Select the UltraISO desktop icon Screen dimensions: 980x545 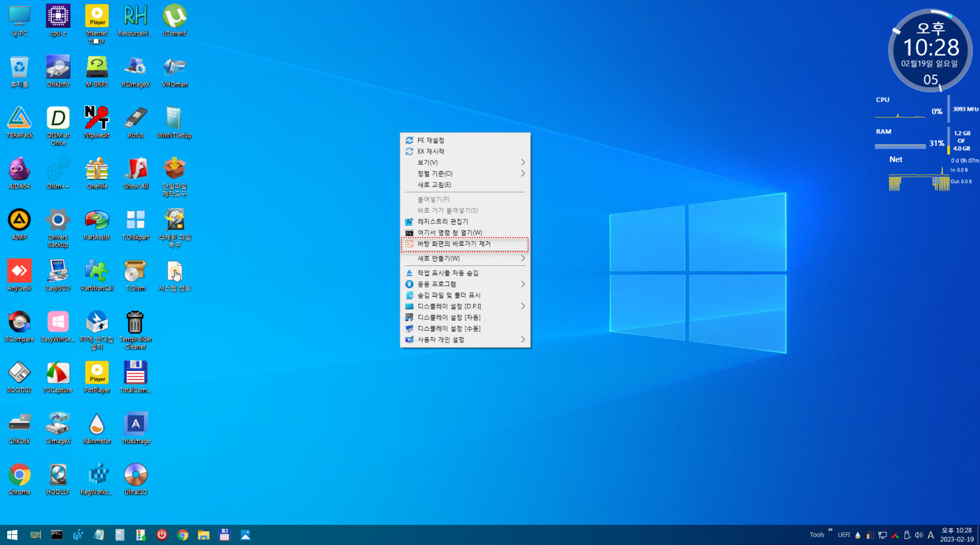point(136,479)
